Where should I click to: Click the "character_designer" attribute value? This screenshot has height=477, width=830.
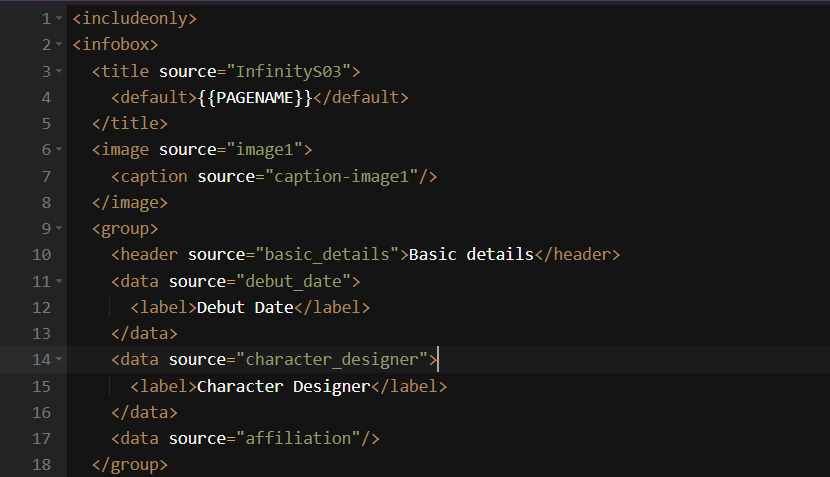pyautogui.click(x=332, y=359)
